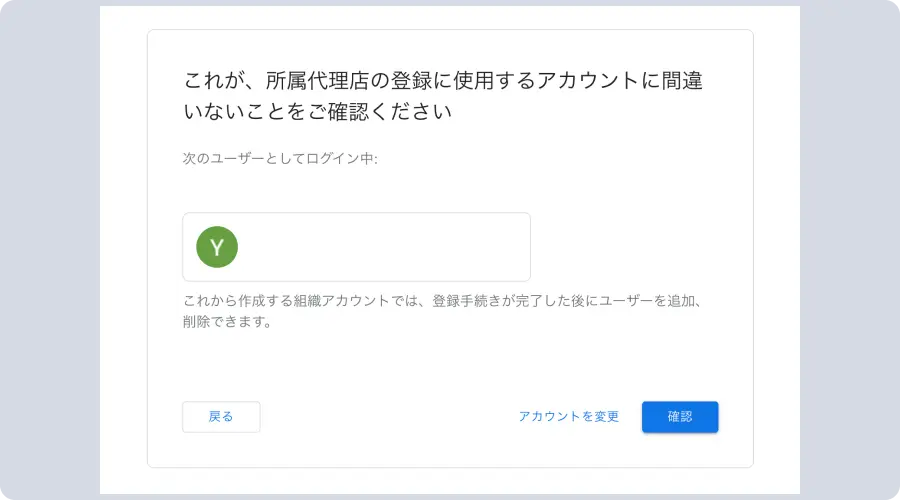Screen dimensions: 900x500
Task: Select the logged-in account box
Action: coord(356,247)
